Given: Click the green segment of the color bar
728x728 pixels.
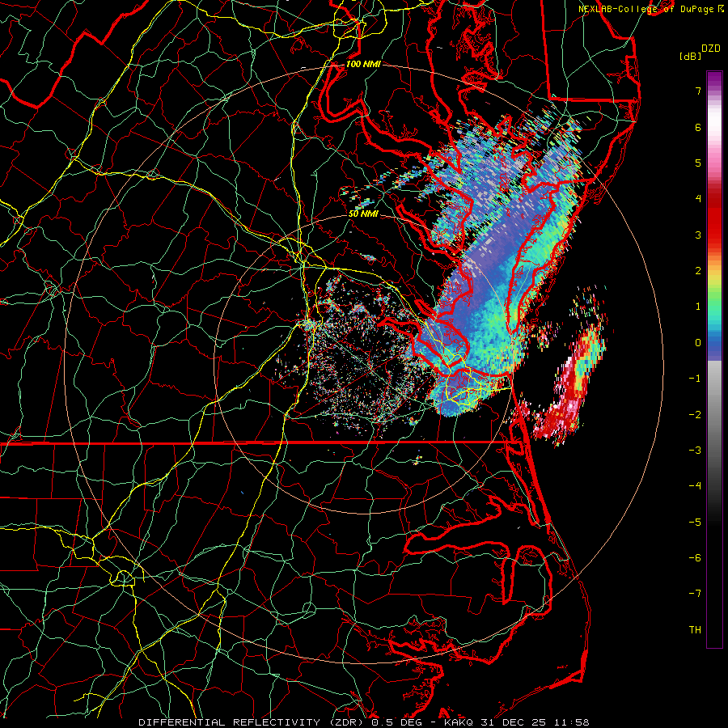Looking at the screenshot, I should point(714,297).
